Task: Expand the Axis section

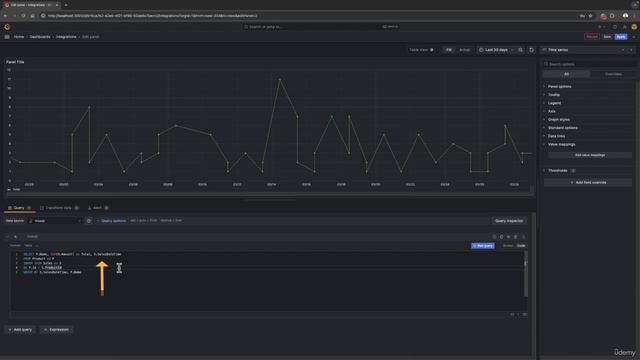Action: point(551,111)
